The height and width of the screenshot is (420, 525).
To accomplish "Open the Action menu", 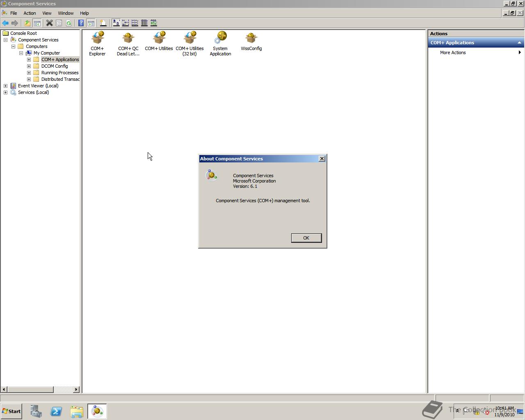I will pos(30,13).
